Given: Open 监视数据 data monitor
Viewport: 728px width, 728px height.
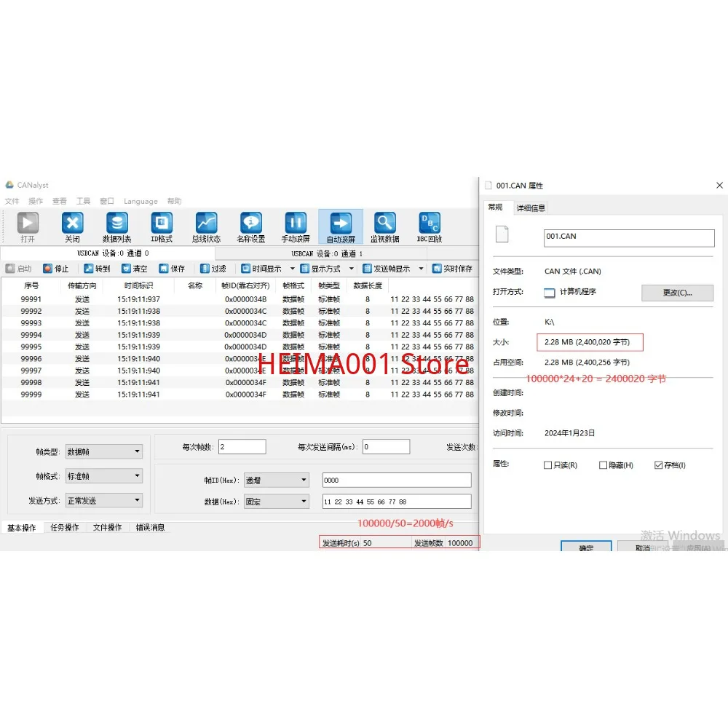Looking at the screenshot, I should 384,226.
